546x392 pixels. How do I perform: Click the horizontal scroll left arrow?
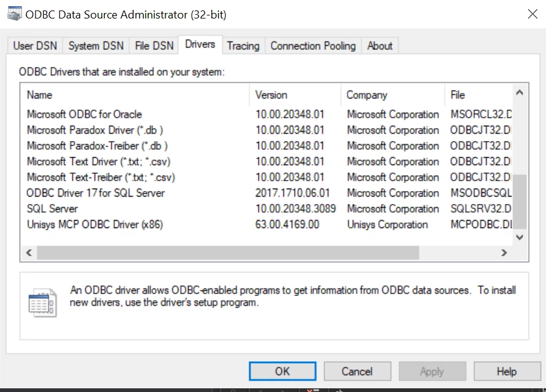pos(29,253)
